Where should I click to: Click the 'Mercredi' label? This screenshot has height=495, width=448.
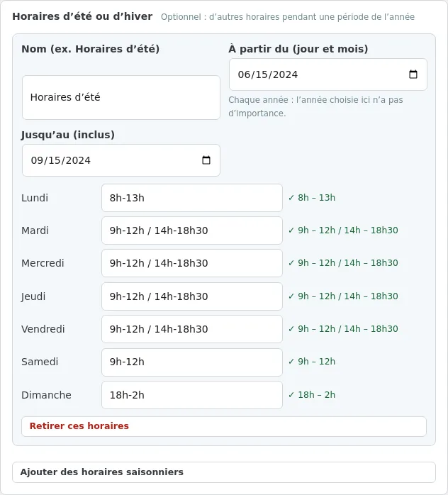point(43,263)
